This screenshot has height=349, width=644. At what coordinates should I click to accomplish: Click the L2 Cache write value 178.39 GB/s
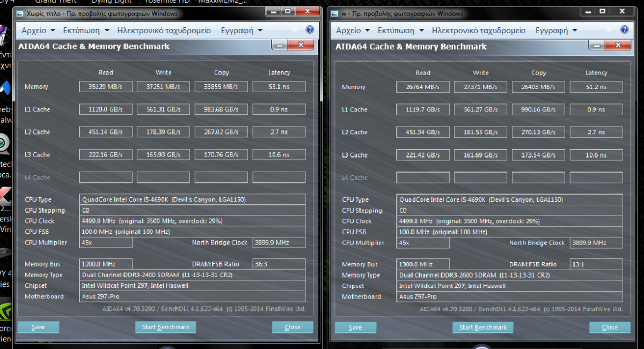163,132
